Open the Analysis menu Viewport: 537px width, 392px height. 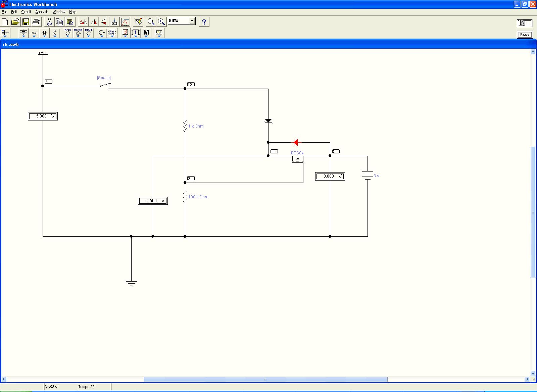tap(42, 12)
